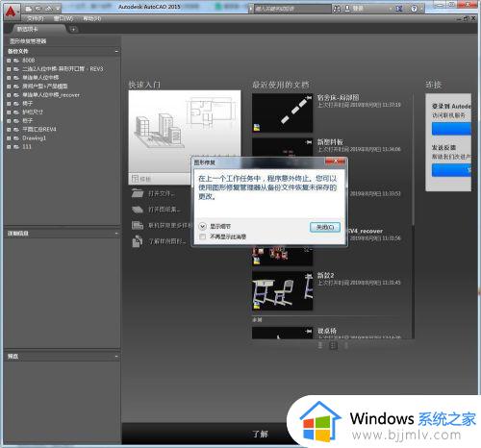Image resolution: width=481 pixels, height=448 pixels.
Task: Close the 图形修复 dialog with the X
Action: click(x=336, y=161)
